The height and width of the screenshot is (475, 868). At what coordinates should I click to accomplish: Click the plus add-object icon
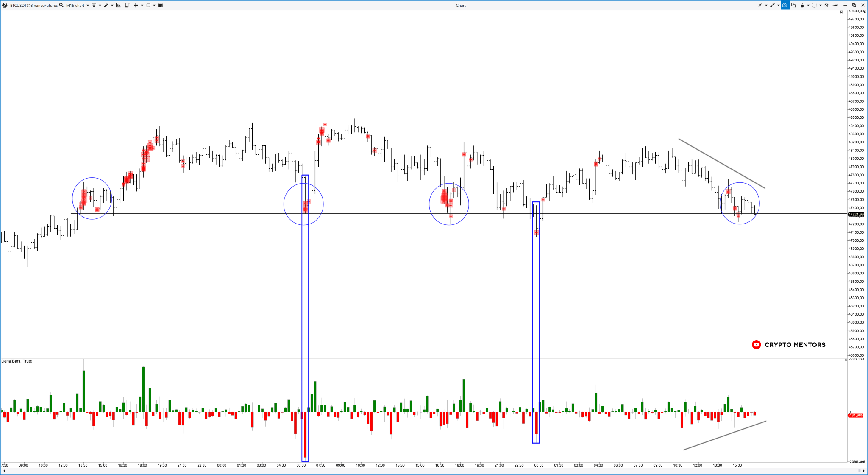click(x=136, y=5)
